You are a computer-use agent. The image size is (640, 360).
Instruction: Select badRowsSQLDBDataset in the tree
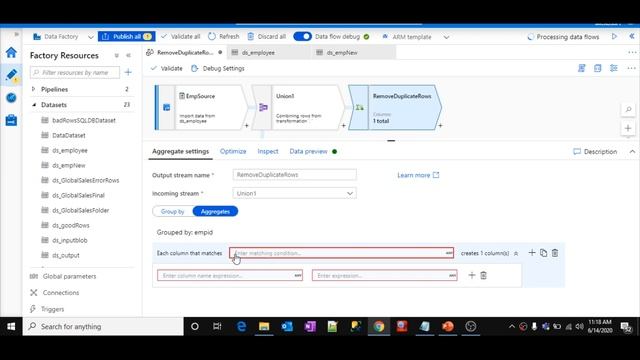pyautogui.click(x=84, y=120)
